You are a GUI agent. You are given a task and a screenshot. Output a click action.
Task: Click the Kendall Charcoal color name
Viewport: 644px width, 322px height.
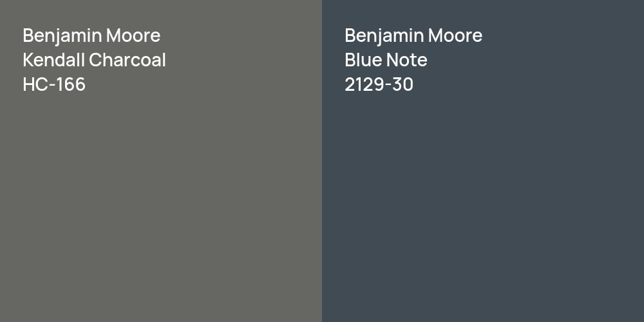pos(94,60)
